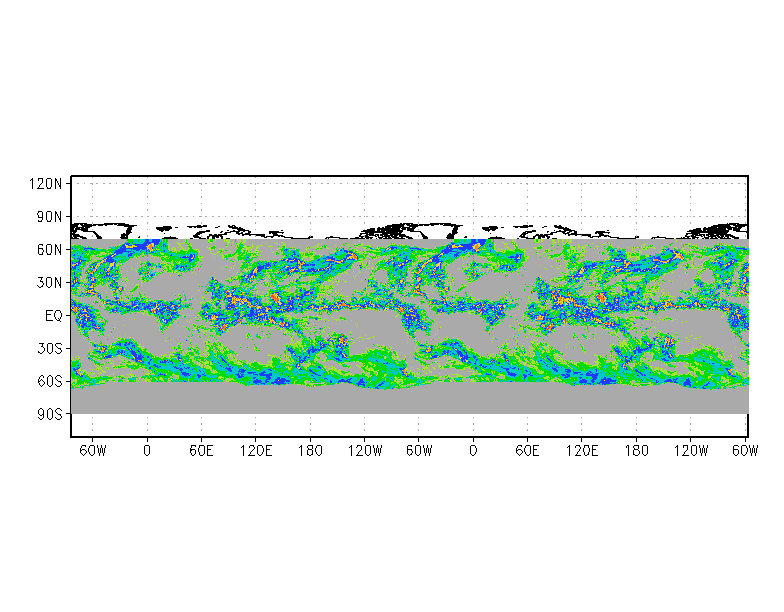Click the last 120E label on axis
The height and width of the screenshot is (612, 784).
(x=582, y=450)
